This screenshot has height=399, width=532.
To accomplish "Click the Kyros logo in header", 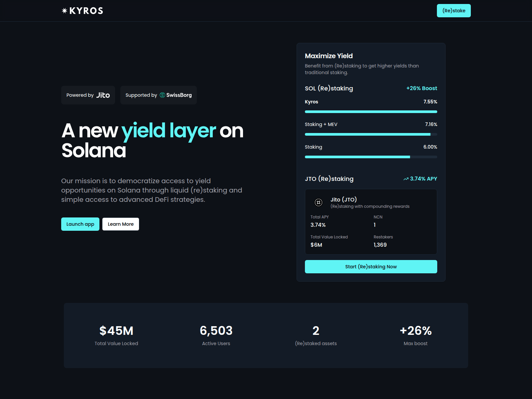I will pyautogui.click(x=82, y=11).
